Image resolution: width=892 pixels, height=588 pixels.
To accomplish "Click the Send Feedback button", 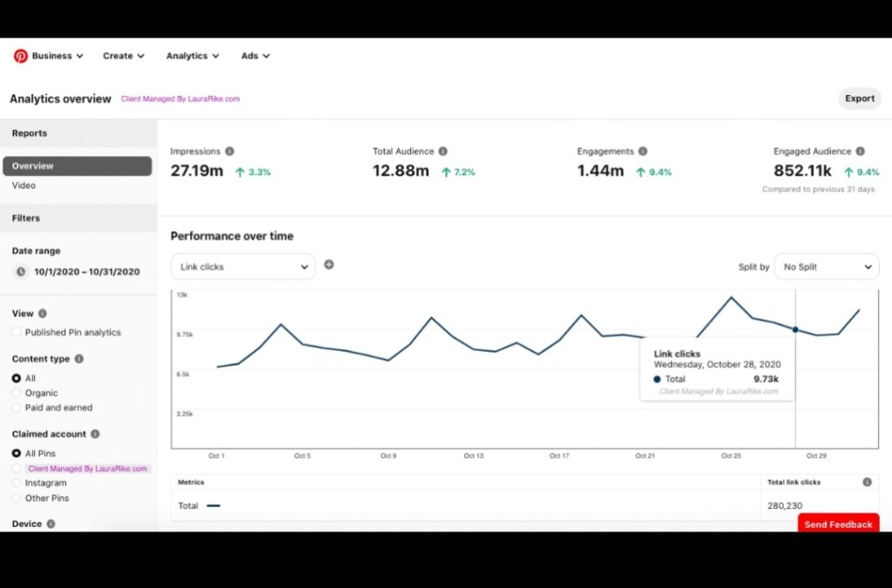I will (x=838, y=524).
